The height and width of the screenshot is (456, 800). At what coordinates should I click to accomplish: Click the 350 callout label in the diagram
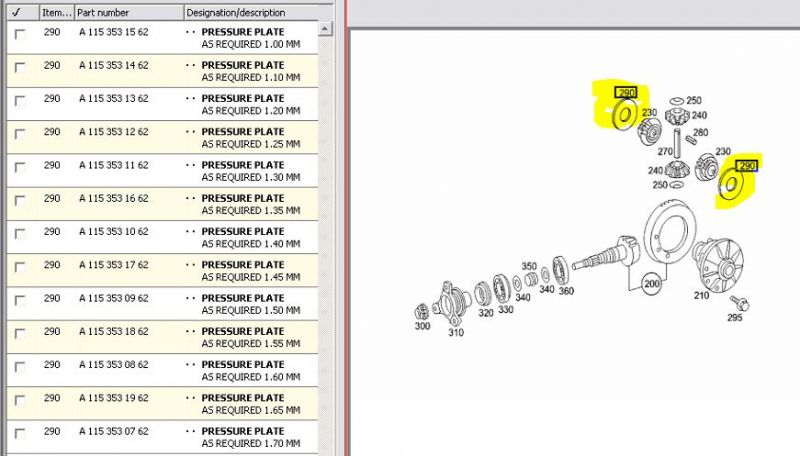pyautogui.click(x=529, y=267)
